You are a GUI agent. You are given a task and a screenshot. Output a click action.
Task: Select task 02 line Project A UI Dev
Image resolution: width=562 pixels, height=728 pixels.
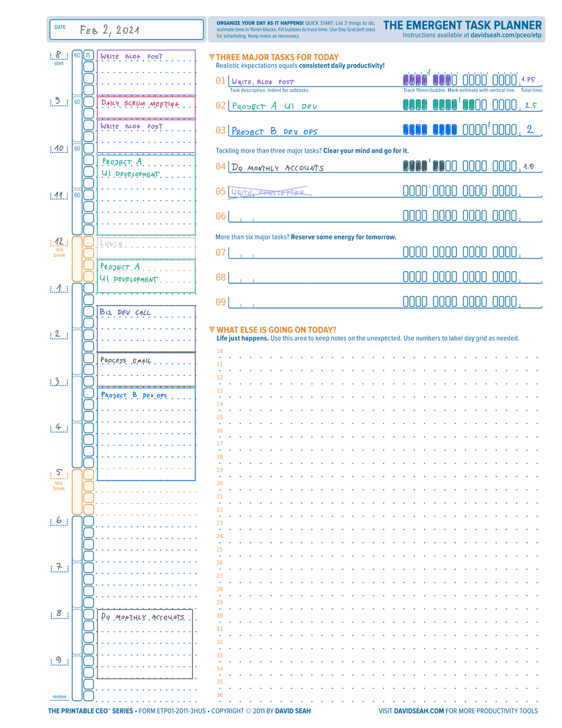click(315, 106)
